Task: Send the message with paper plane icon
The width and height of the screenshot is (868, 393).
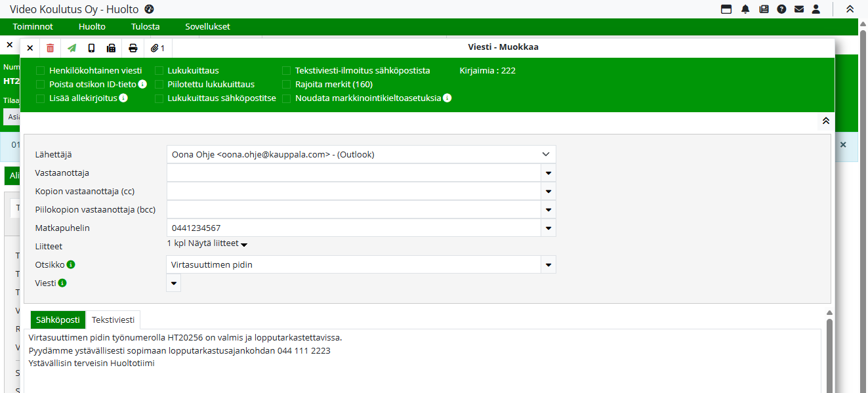Action: 72,48
